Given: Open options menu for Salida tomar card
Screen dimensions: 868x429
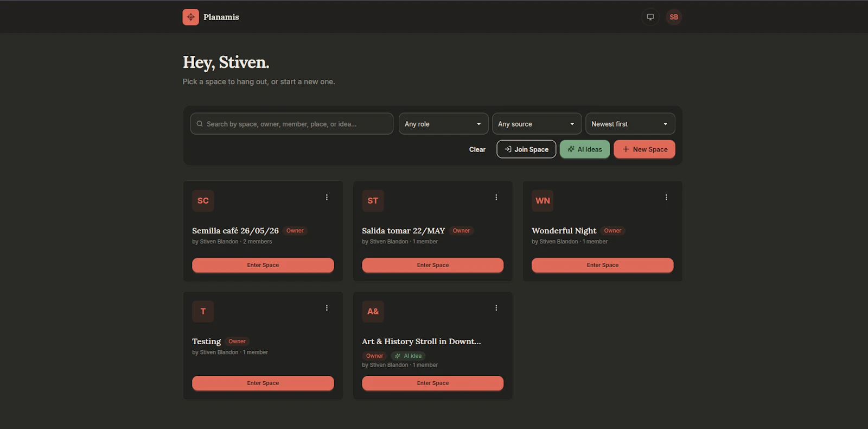Looking at the screenshot, I should (x=496, y=197).
